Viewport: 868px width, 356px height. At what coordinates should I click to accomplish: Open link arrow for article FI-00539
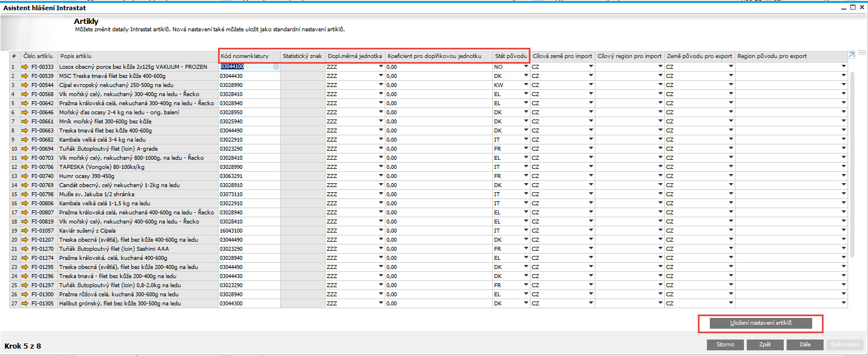pyautogui.click(x=26, y=76)
